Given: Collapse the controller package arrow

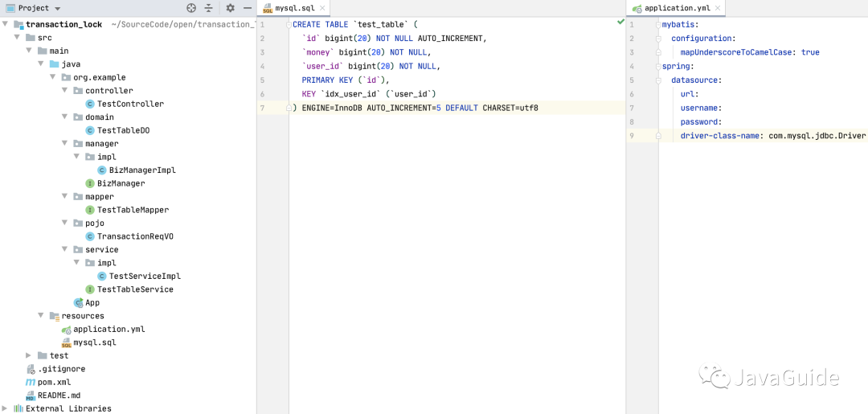Looking at the screenshot, I should click(x=65, y=91).
